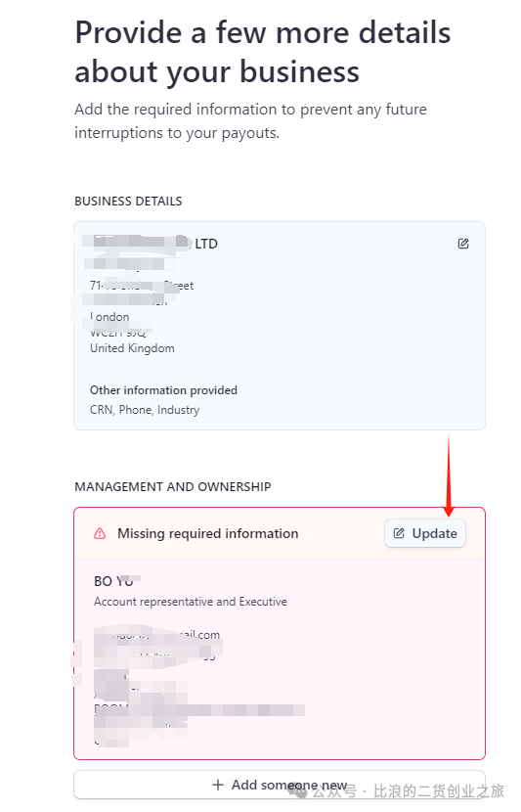This screenshot has width=521, height=812.
Task: Click Account representative and Executive role text
Action: click(x=191, y=602)
